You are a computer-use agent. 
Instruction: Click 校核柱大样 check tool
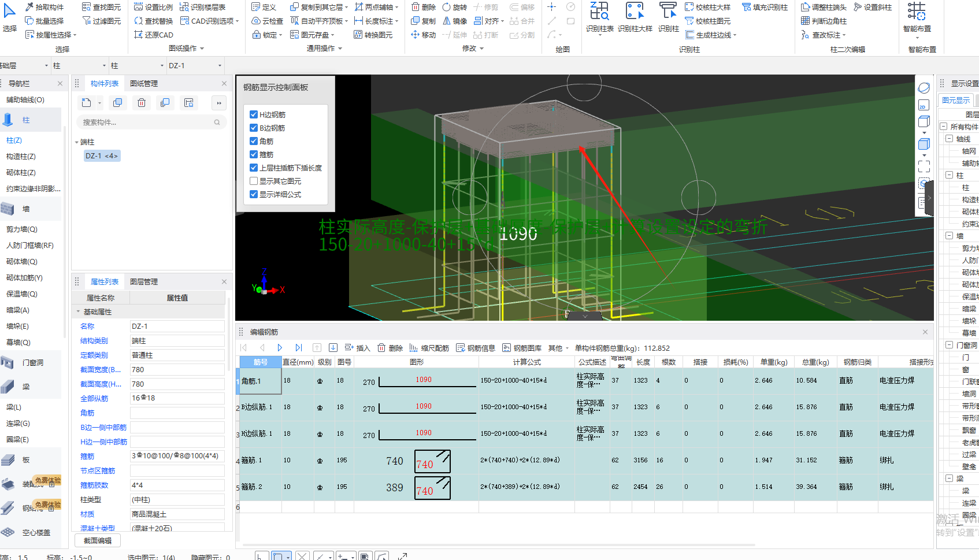[708, 7]
